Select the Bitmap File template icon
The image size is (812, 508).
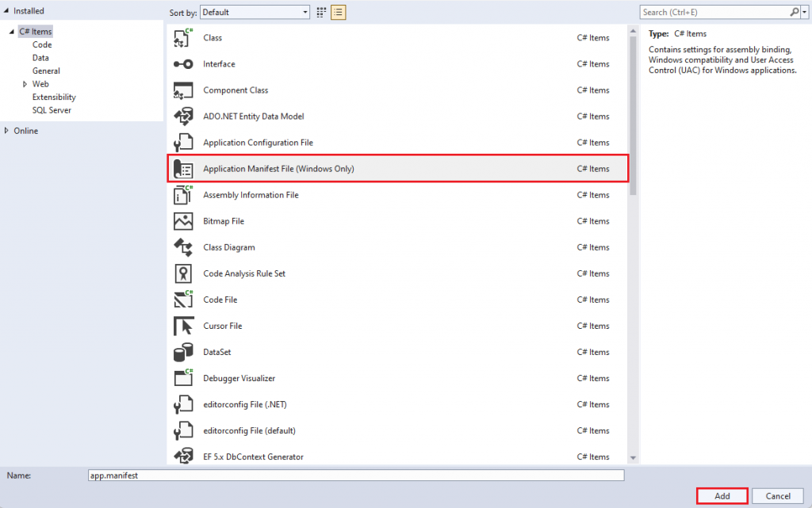(x=183, y=220)
